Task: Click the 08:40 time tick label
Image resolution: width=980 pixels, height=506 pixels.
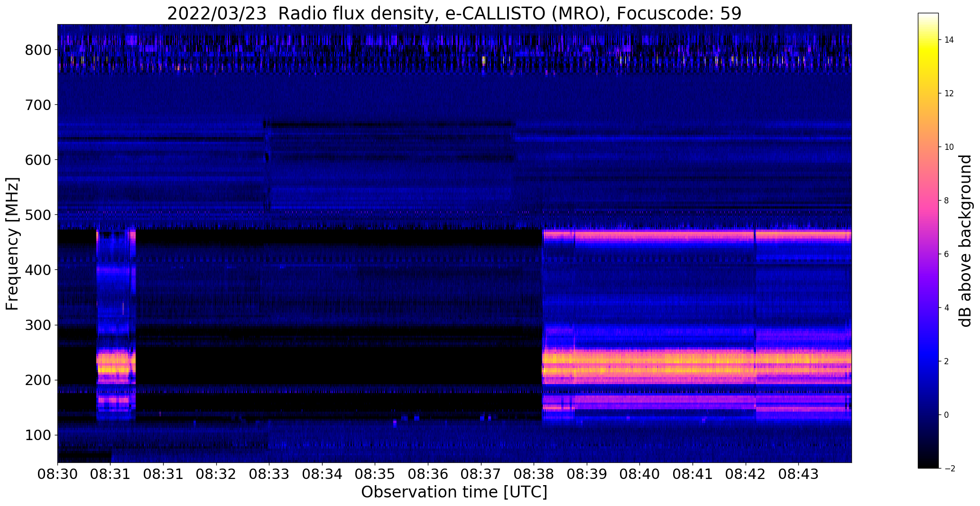Action: point(640,474)
